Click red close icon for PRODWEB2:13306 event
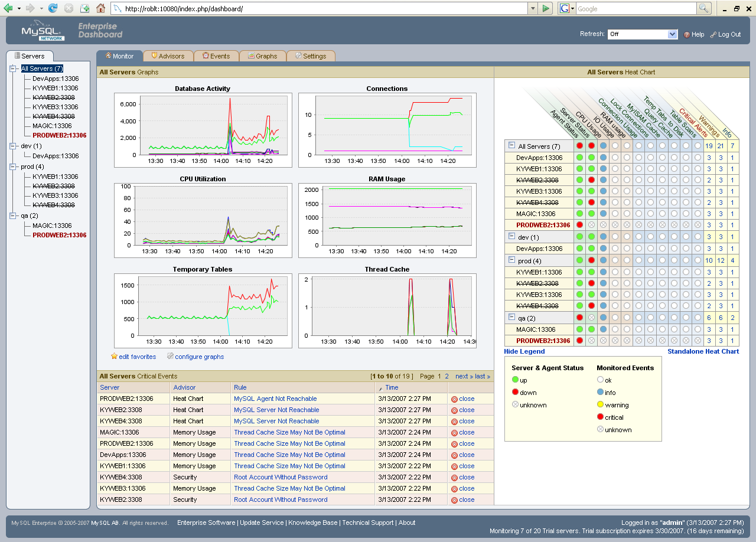This screenshot has width=756, height=542. tap(454, 399)
